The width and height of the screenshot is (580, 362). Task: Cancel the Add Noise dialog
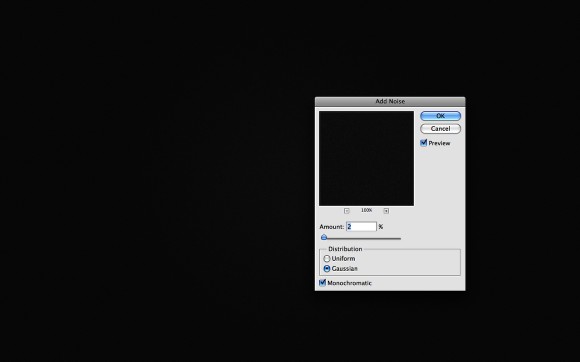point(440,129)
